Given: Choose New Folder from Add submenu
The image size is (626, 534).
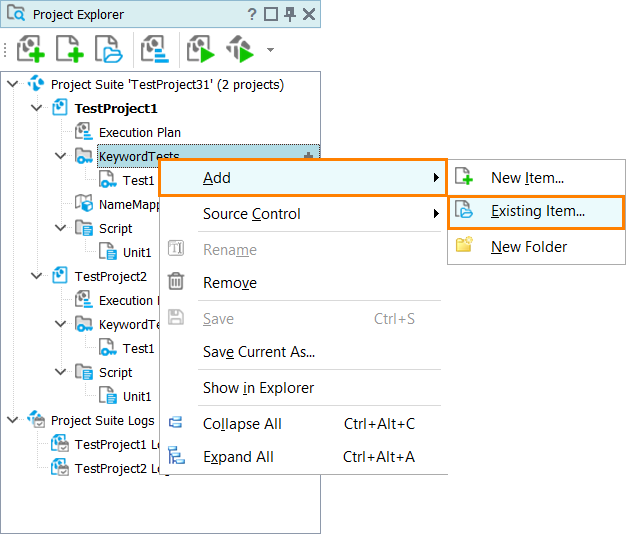Looking at the screenshot, I should 536,247.
